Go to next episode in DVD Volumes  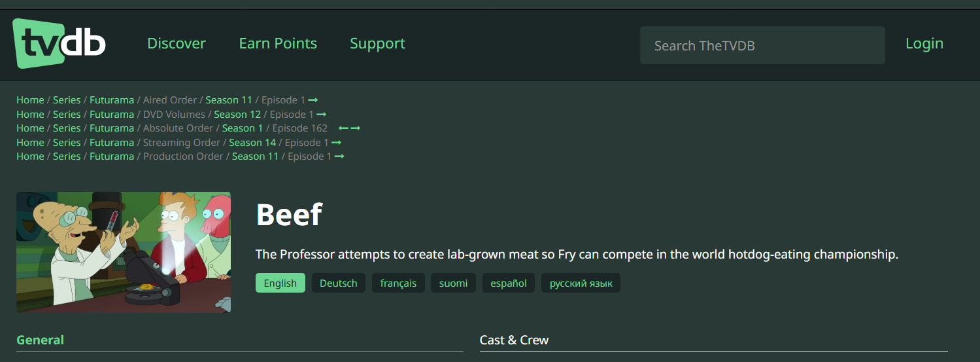coord(322,115)
